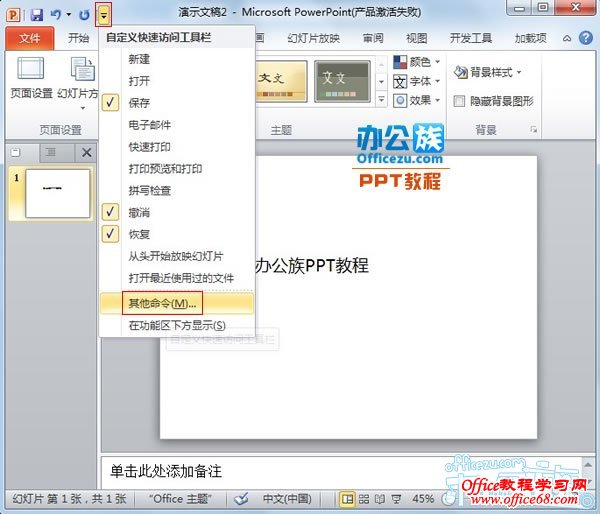Click the 办公族PPT教程 text on the slide
600x514 pixels.
[311, 265]
